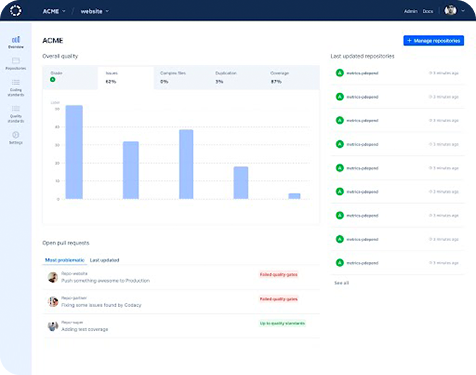The width and height of the screenshot is (476, 375).
Task: Click the green grade A badge in Grade tile
Action: [x=53, y=79]
